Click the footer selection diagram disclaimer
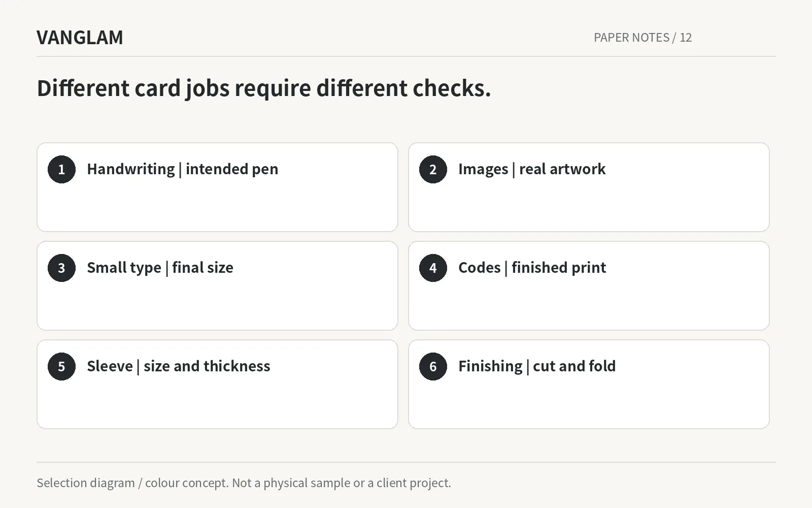The height and width of the screenshot is (508, 812). tap(244, 483)
